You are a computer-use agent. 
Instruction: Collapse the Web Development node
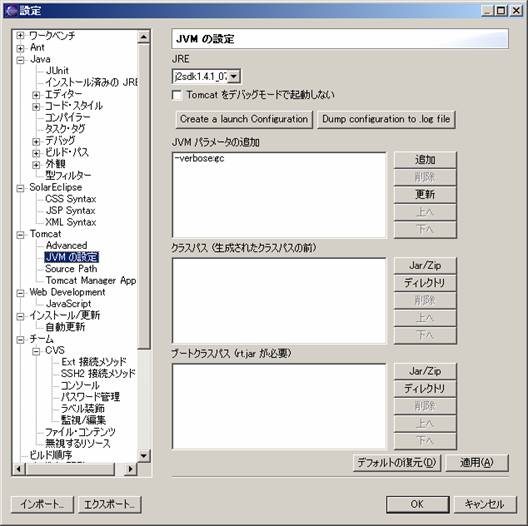click(x=20, y=293)
